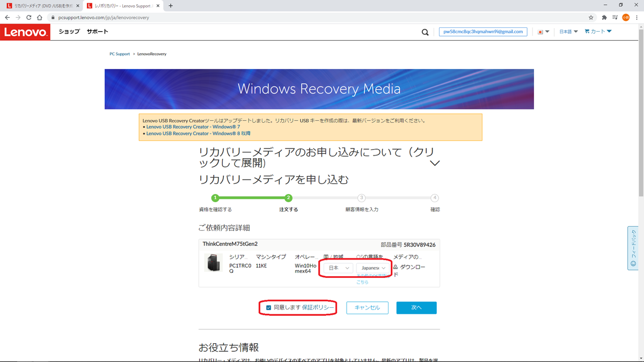
Task: Click the feedback (フィードバック) side tab
Action: (633, 248)
